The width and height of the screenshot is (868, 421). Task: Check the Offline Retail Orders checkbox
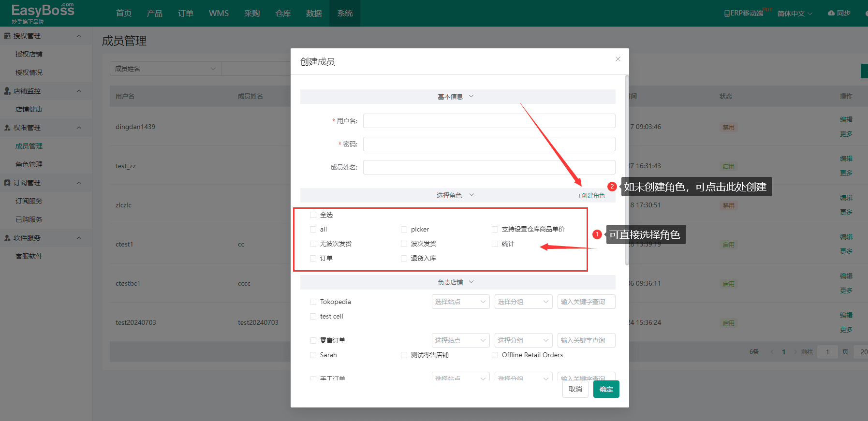(x=495, y=355)
